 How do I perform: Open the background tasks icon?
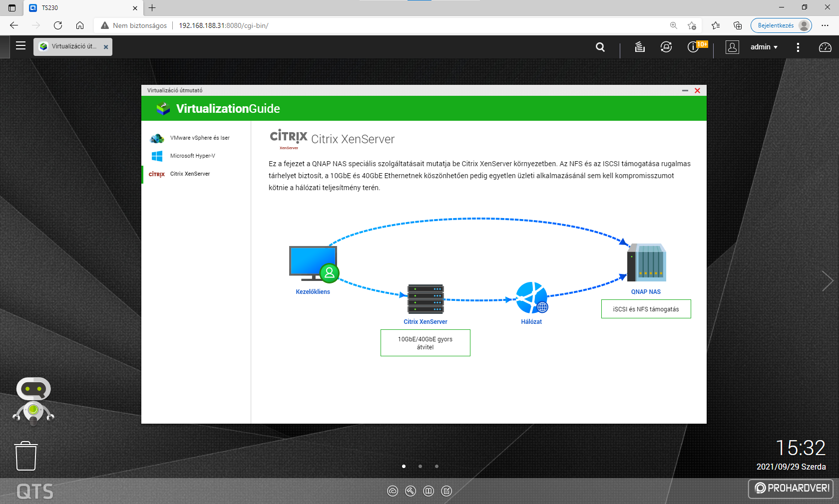click(x=640, y=47)
